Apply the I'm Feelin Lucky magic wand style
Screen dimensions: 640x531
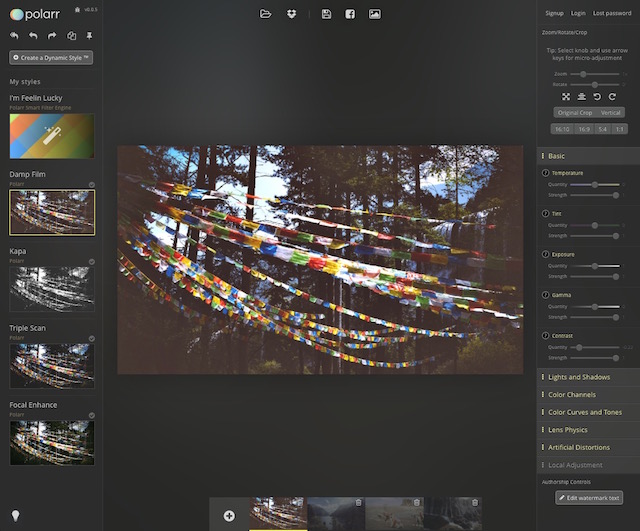click(52, 136)
